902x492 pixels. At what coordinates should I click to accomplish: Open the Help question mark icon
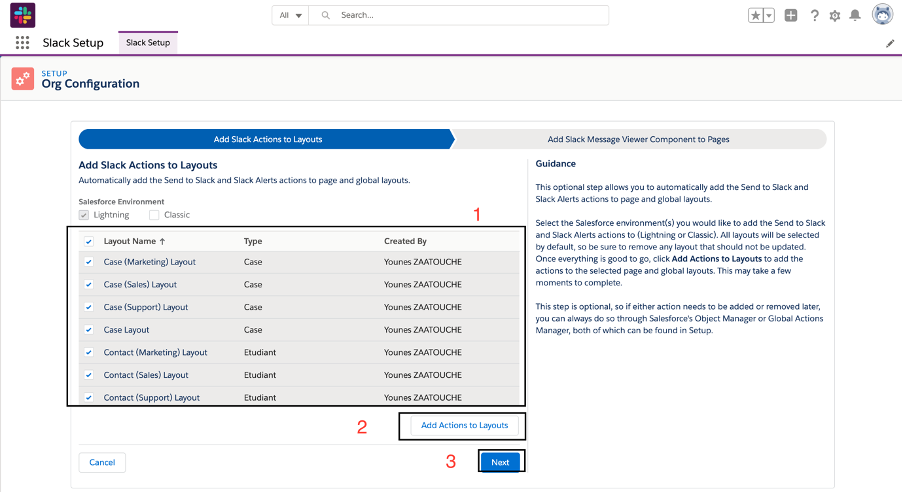coord(815,16)
